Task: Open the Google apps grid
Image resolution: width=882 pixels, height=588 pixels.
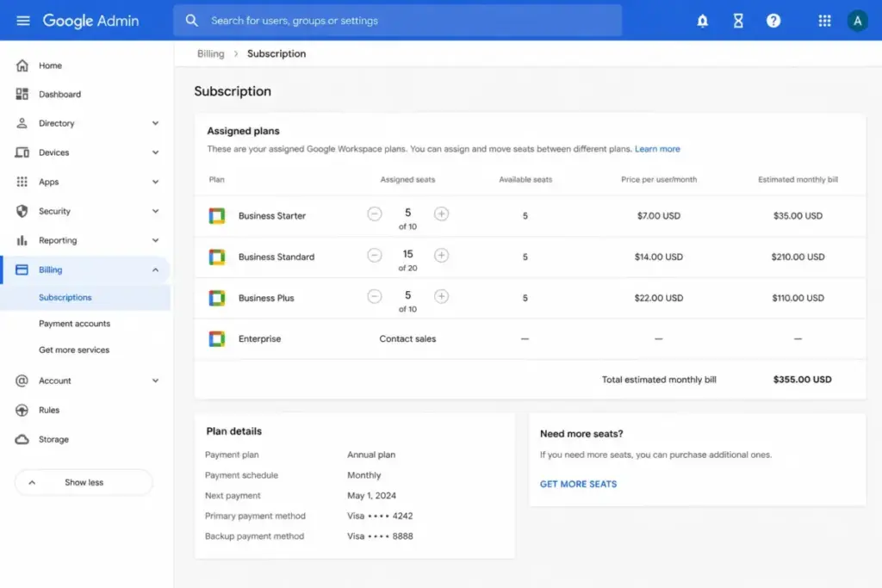Action: (824, 21)
